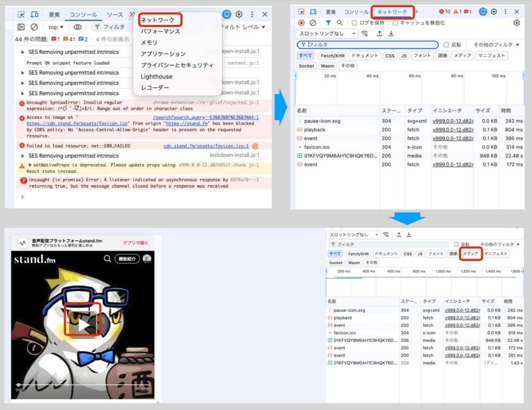Open the デフォルト レベル log level dropdown

[x=243, y=27]
